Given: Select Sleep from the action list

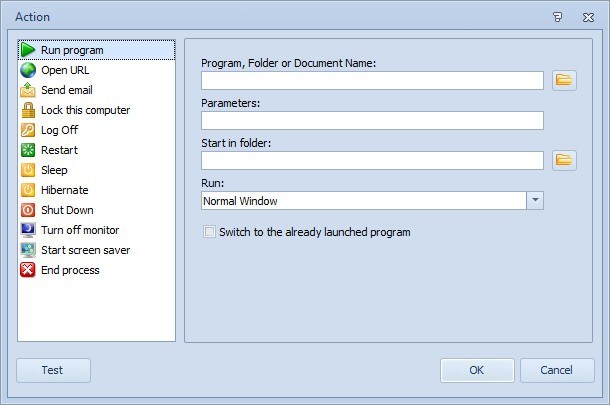Looking at the screenshot, I should (x=54, y=170).
